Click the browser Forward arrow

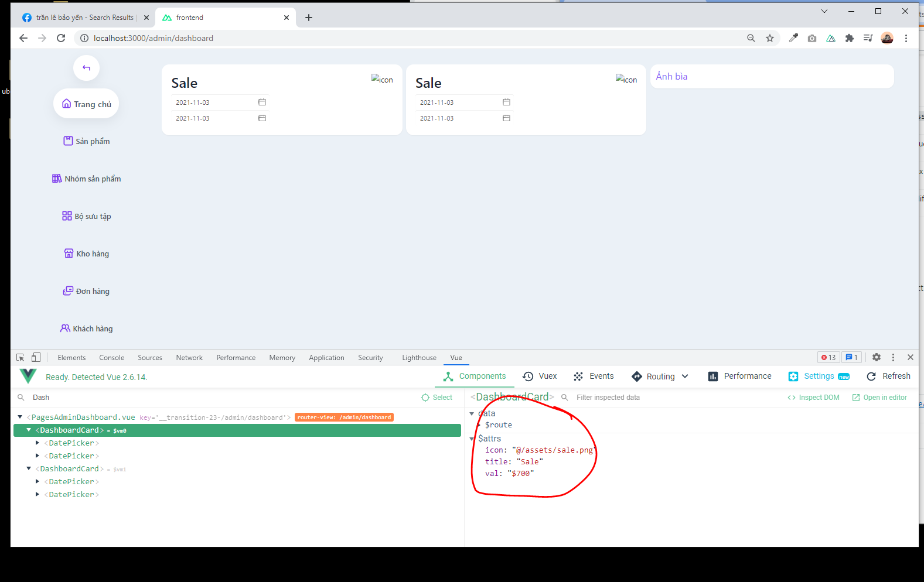pos(42,38)
